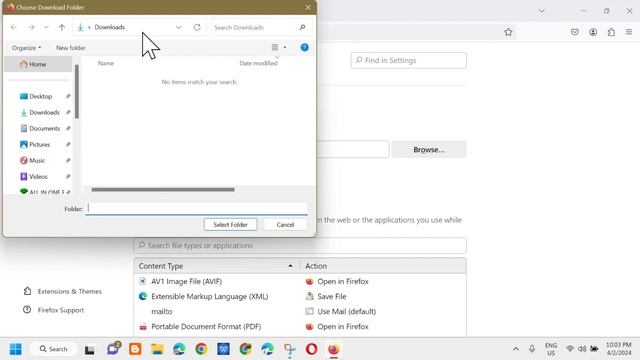640x360 pixels.
Task: Search file types or applications field
Action: coord(300,245)
